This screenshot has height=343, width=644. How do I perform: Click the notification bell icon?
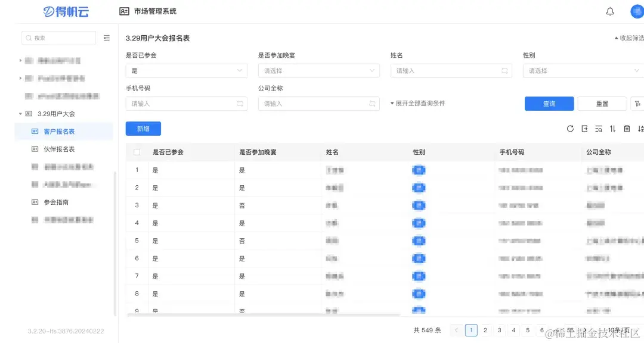[610, 11]
